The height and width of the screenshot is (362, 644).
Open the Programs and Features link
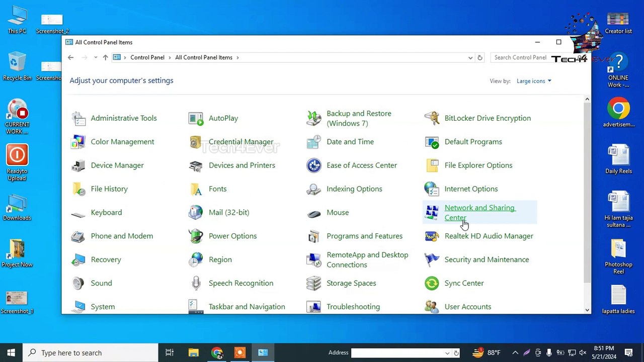click(x=364, y=236)
